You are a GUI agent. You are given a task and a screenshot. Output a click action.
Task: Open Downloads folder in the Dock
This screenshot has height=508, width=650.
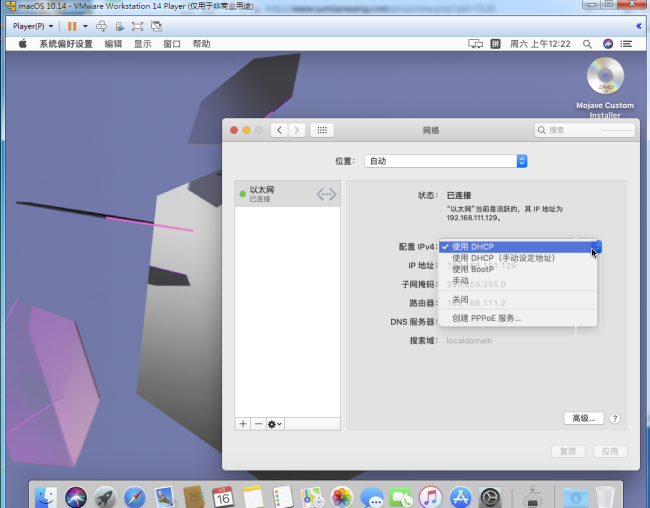click(575, 497)
